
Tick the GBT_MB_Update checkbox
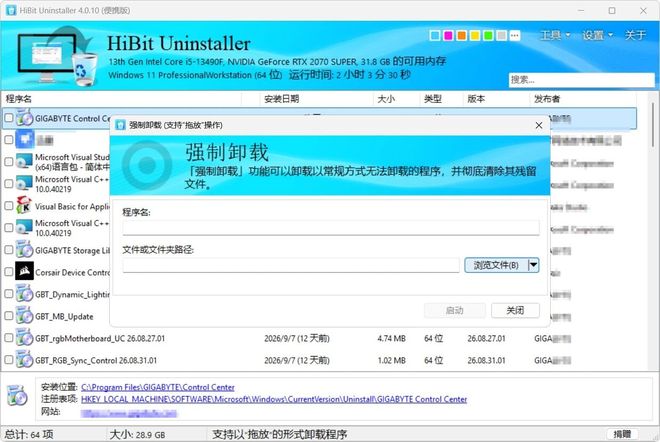pyautogui.click(x=8, y=315)
